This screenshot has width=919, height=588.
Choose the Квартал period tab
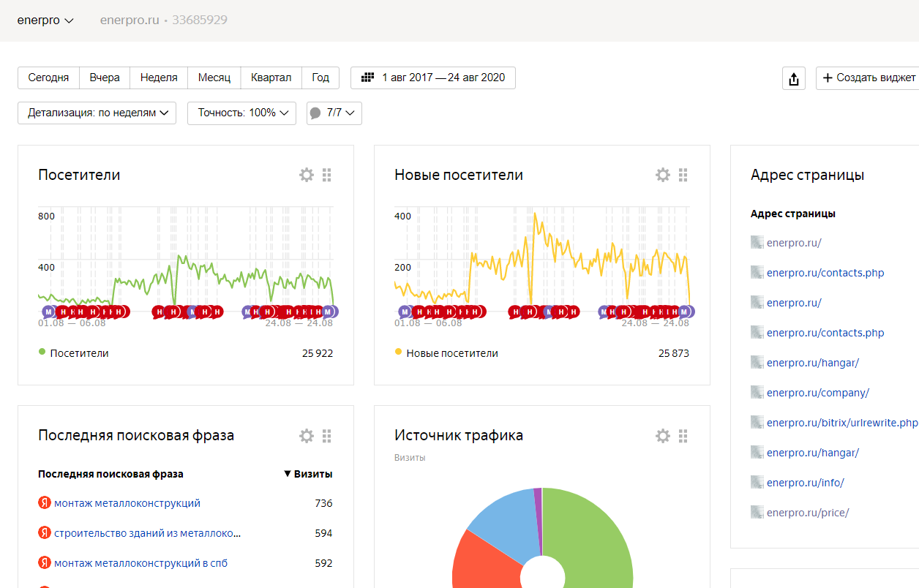[271, 78]
